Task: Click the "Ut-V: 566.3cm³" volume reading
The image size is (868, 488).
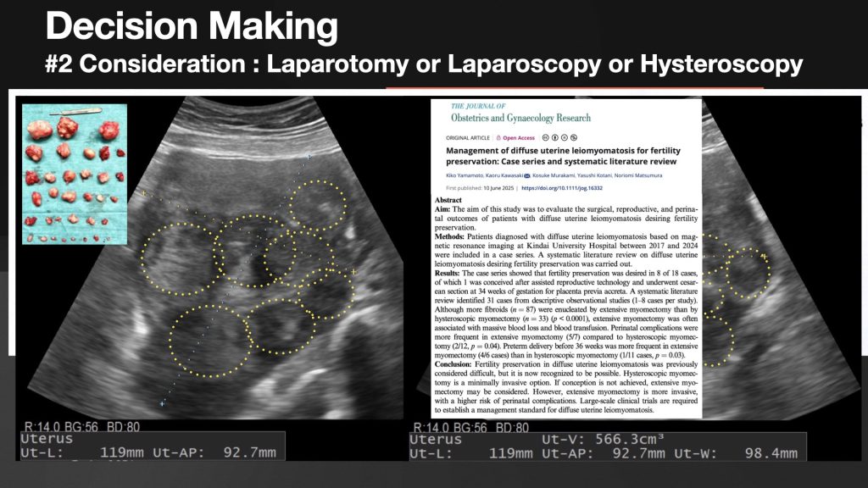Action: click(603, 440)
